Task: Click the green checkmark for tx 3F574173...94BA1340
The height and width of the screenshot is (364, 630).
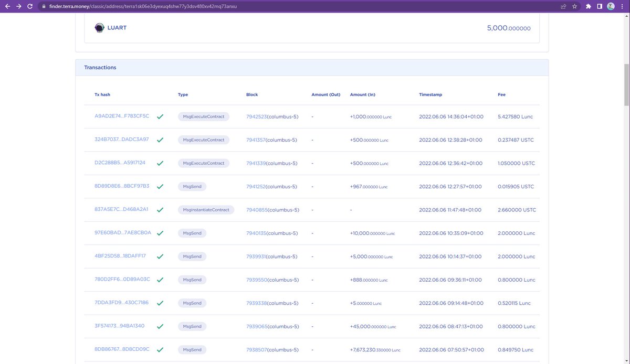Action: [x=160, y=326]
